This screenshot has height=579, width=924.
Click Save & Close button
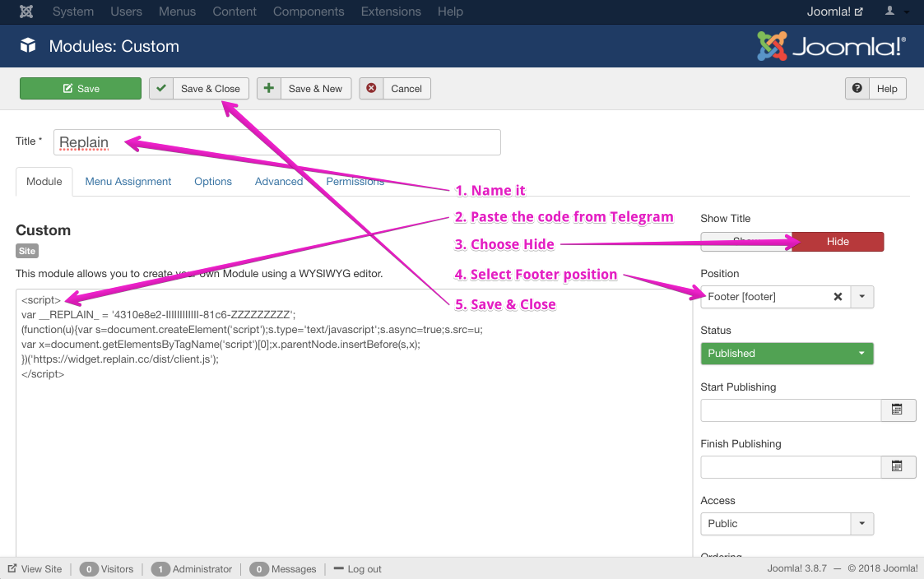[x=198, y=88]
